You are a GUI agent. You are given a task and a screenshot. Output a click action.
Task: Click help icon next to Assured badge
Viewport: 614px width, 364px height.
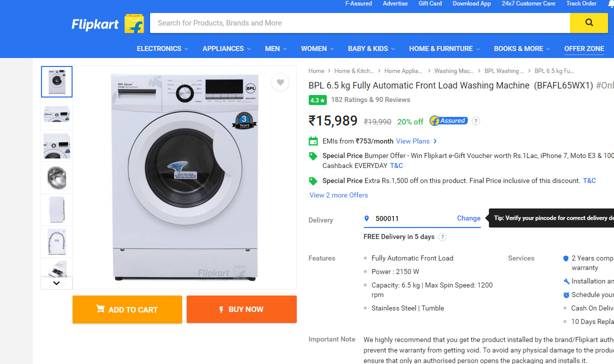(476, 121)
